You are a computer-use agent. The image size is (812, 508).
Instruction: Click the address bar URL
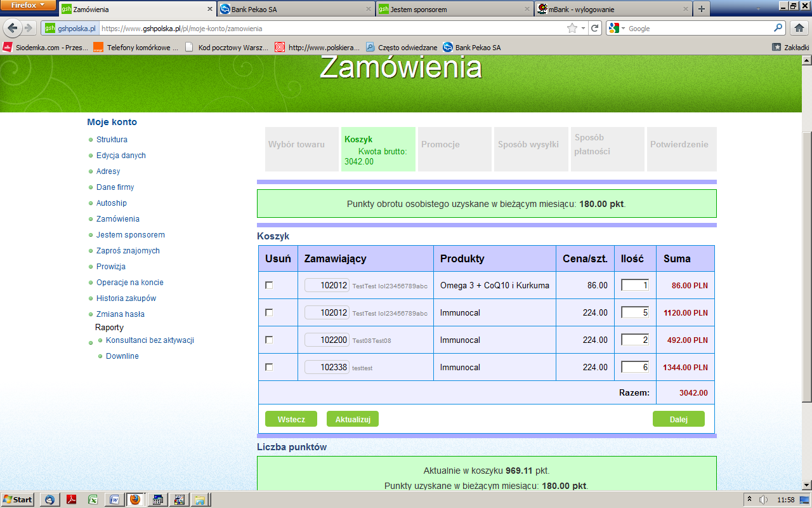point(181,28)
